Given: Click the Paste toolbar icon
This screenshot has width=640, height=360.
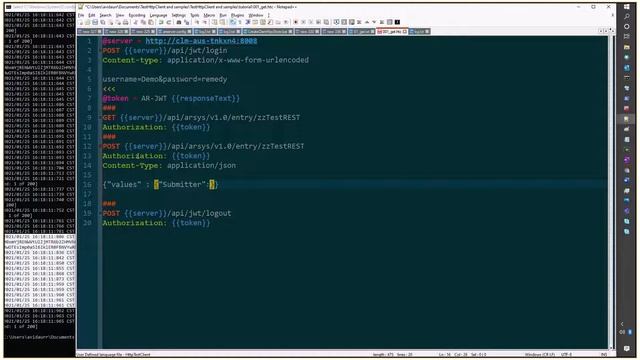Looking at the screenshot, I should [x=151, y=22].
